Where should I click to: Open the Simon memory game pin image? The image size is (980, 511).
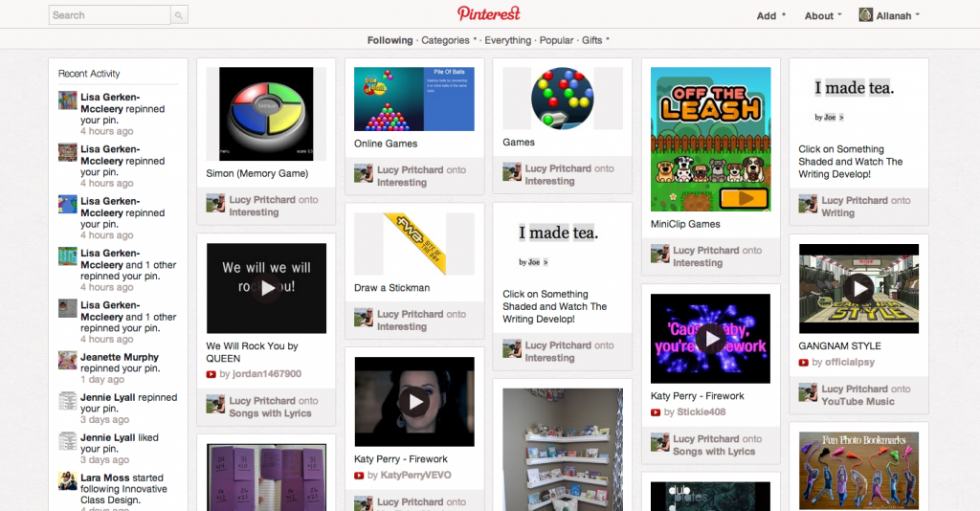[266, 114]
